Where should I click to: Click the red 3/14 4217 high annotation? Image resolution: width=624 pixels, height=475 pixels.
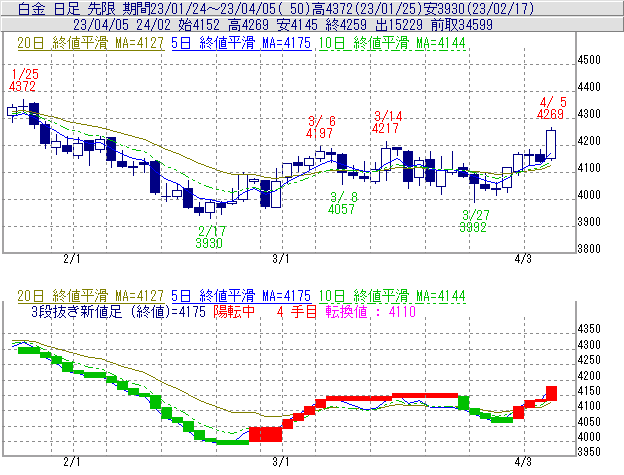click(x=387, y=122)
